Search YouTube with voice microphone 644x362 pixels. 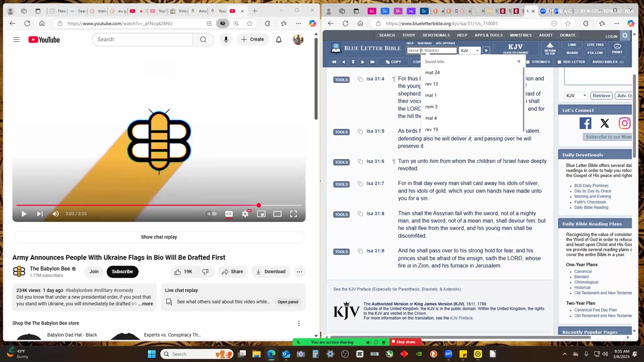tap(226, 39)
